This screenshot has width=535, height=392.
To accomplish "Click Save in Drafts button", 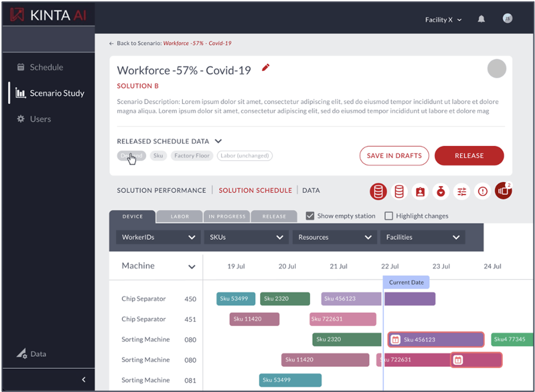I will click(394, 155).
